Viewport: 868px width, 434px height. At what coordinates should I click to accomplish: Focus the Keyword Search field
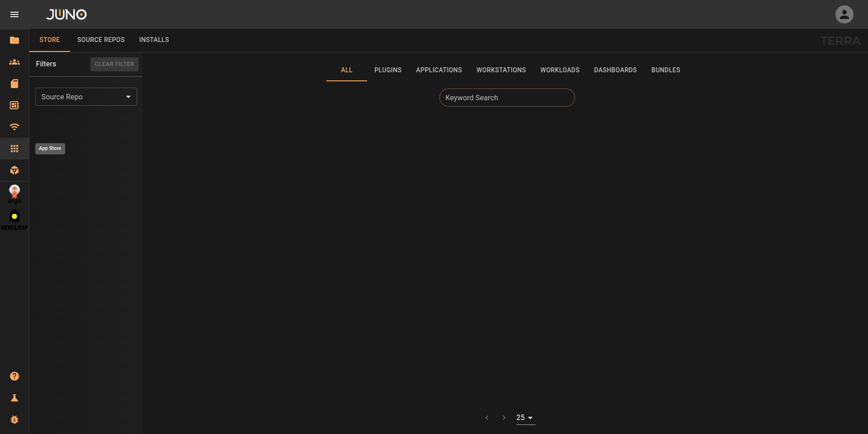coord(507,98)
